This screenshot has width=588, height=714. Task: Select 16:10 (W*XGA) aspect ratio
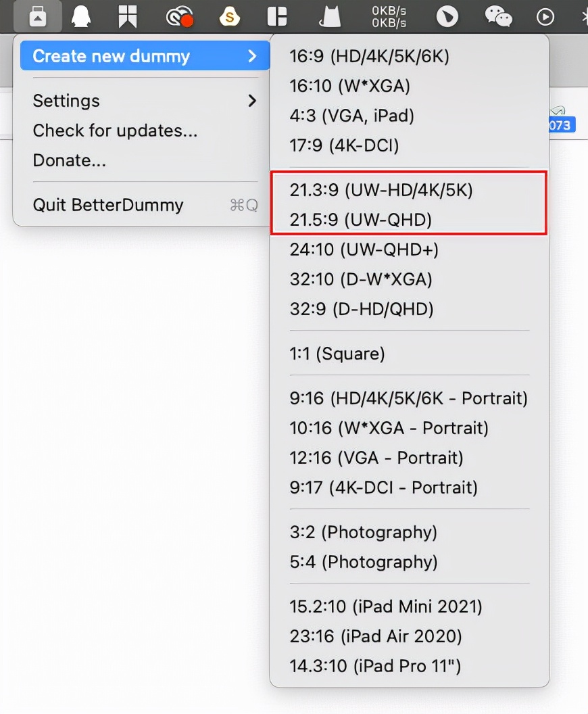(x=409, y=86)
